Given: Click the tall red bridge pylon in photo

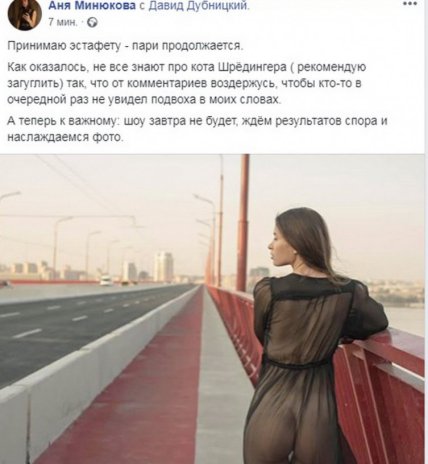Looking at the screenshot, I should click(243, 222).
